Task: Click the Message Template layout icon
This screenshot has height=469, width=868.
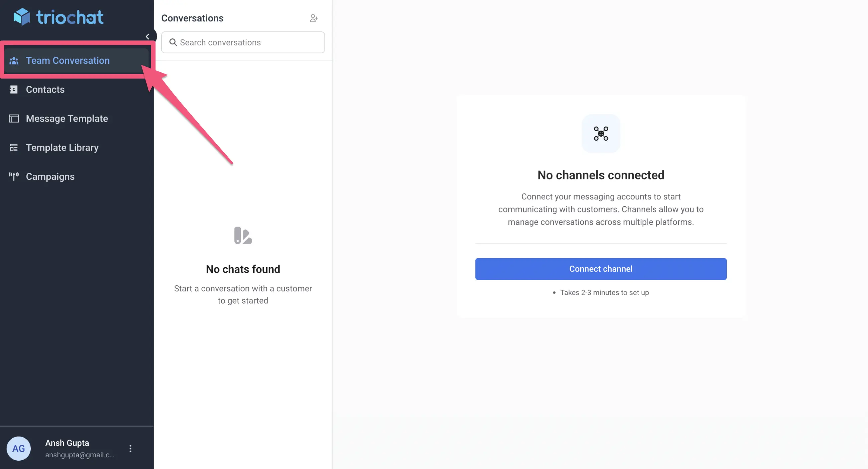Action: point(14,119)
